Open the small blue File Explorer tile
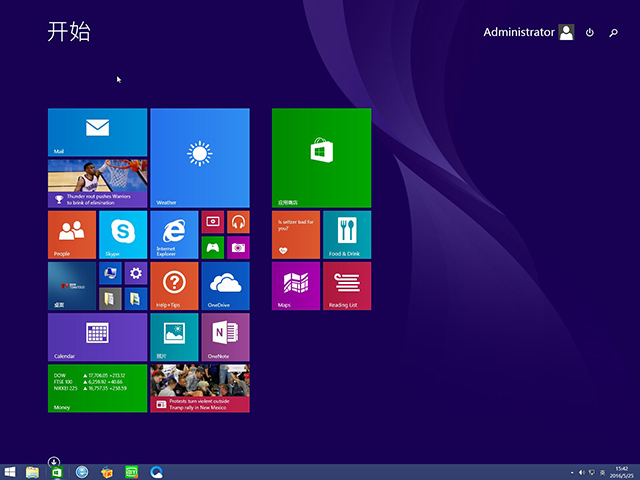Viewport: 640px width, 480px height. point(136,299)
